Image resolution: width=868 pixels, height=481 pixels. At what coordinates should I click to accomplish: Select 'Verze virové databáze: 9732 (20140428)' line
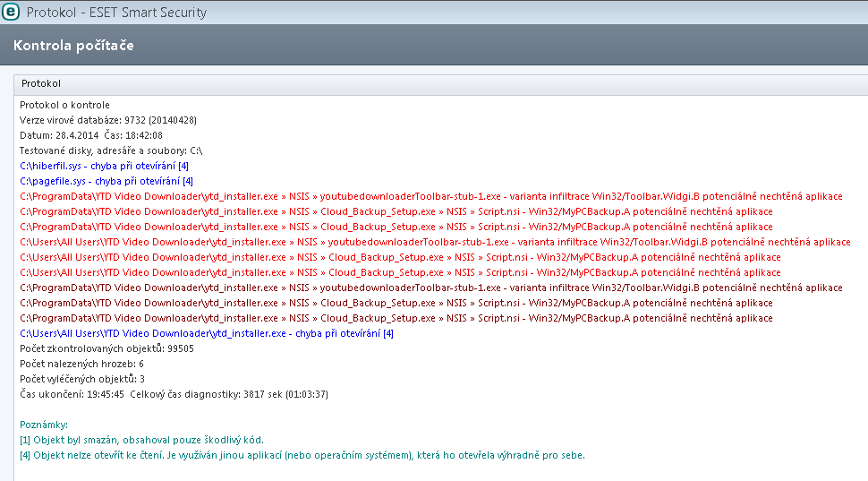[108, 120]
